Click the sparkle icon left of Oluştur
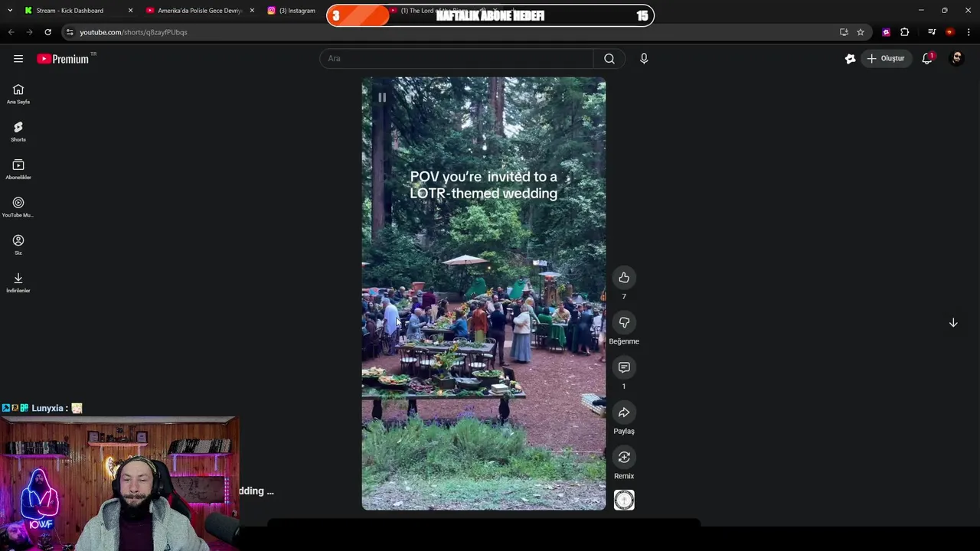The height and width of the screenshot is (551, 980). coord(850,59)
